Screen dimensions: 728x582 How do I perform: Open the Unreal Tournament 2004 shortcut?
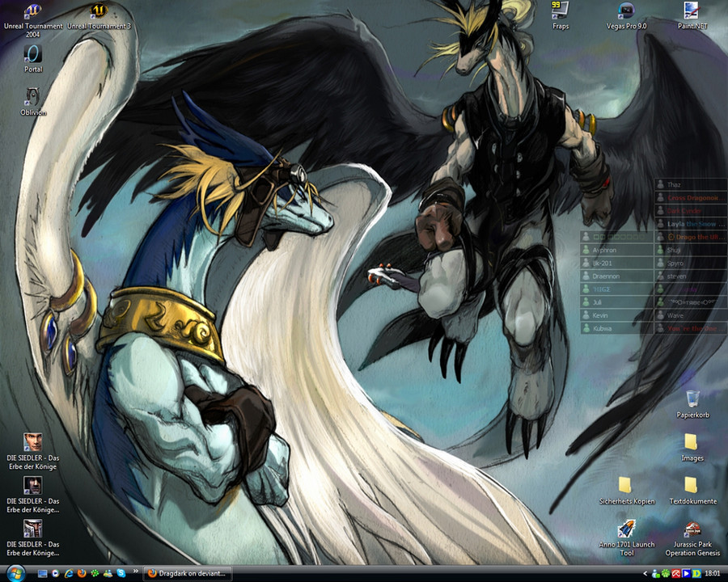[33, 20]
